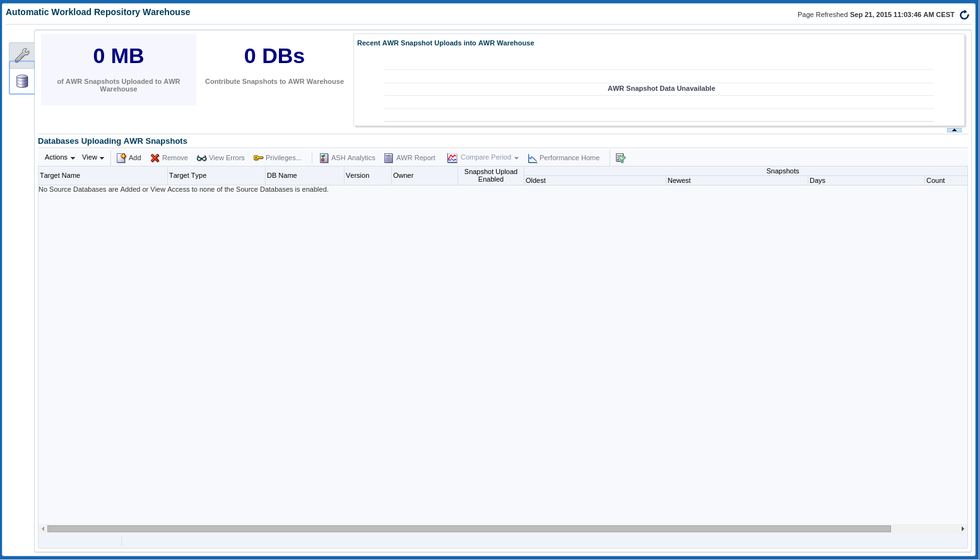The height and width of the screenshot is (560, 980).
Task: Click 'AWR Snapshot Data Unavailable' chart text
Action: (661, 88)
